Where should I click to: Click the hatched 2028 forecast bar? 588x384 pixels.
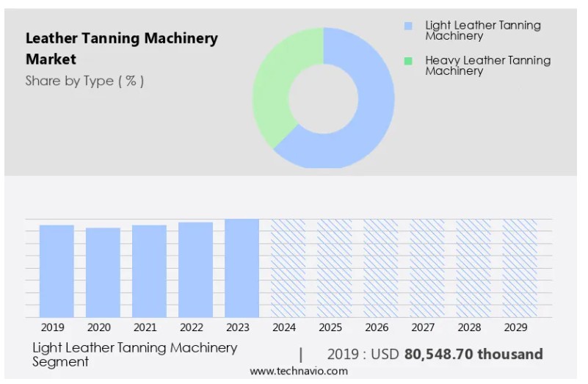pos(473,268)
